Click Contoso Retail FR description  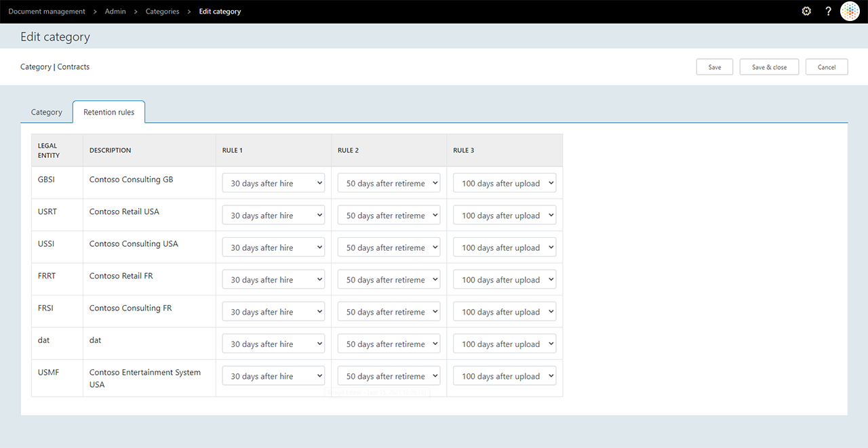coord(121,276)
